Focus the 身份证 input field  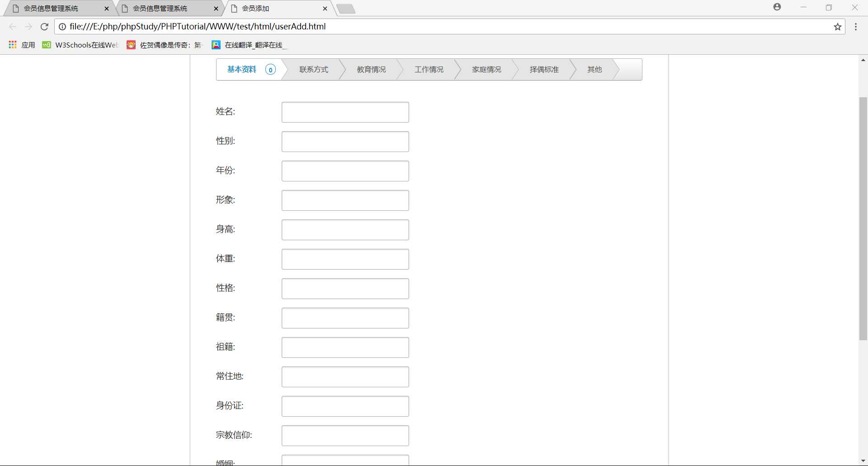tap(345, 406)
